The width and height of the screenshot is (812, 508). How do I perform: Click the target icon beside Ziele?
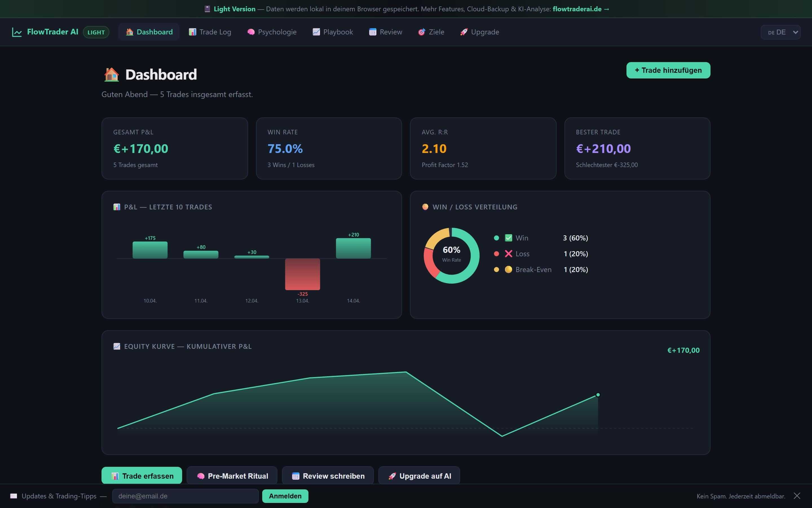point(422,32)
